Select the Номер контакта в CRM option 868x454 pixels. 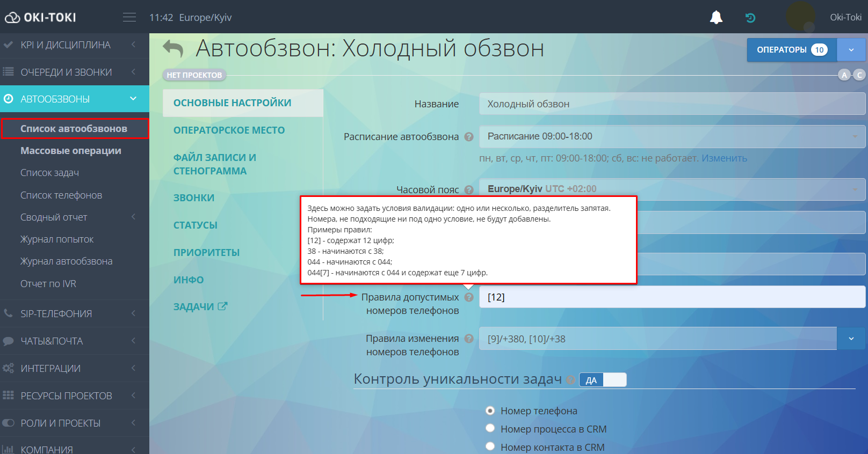490,446
